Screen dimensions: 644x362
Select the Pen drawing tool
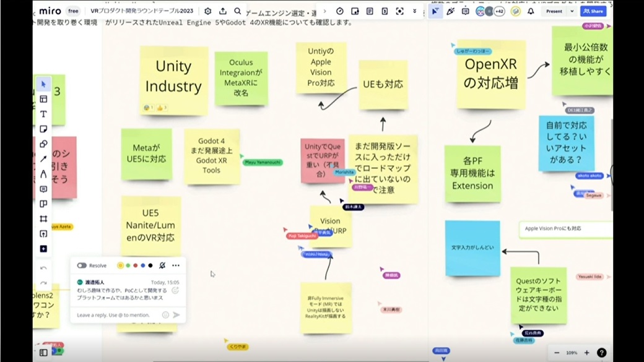tap(43, 174)
